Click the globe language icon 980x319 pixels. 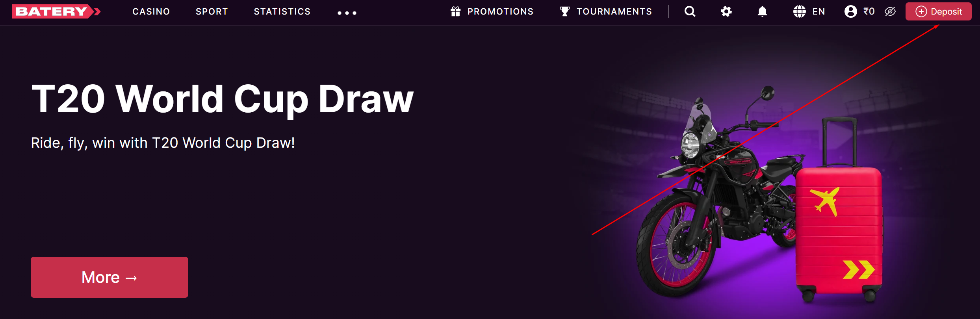[799, 11]
